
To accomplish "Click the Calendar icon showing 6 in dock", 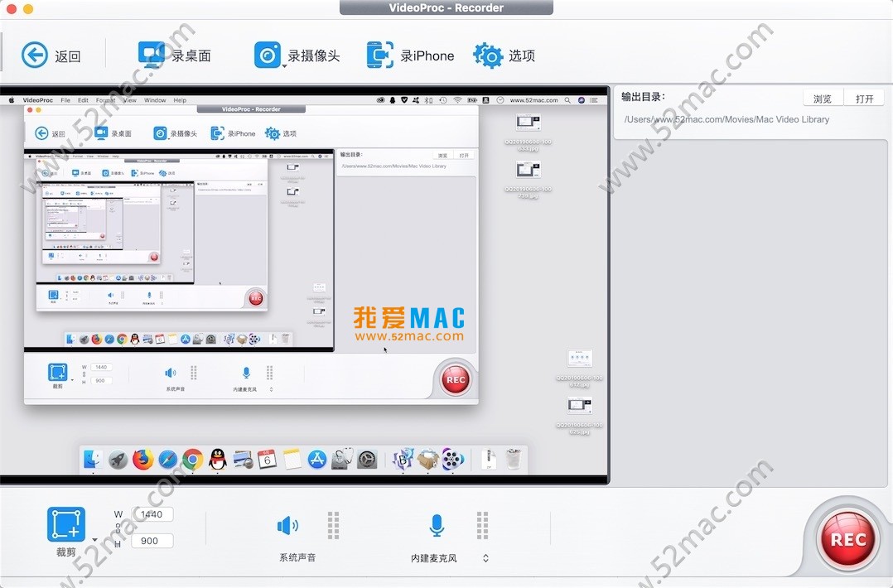I will pyautogui.click(x=267, y=459).
